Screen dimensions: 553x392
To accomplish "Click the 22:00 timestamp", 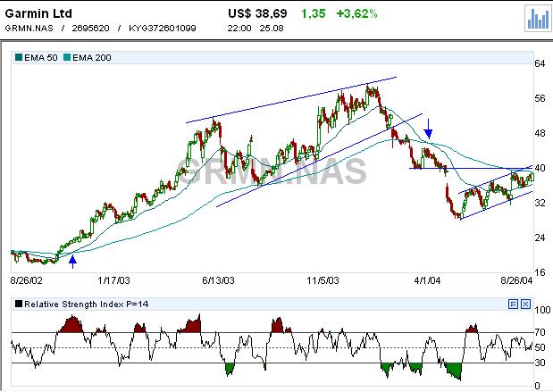I will click(239, 29).
